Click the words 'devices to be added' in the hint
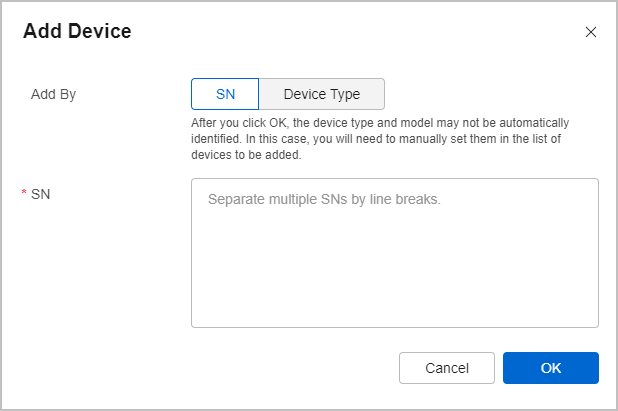 (x=246, y=155)
